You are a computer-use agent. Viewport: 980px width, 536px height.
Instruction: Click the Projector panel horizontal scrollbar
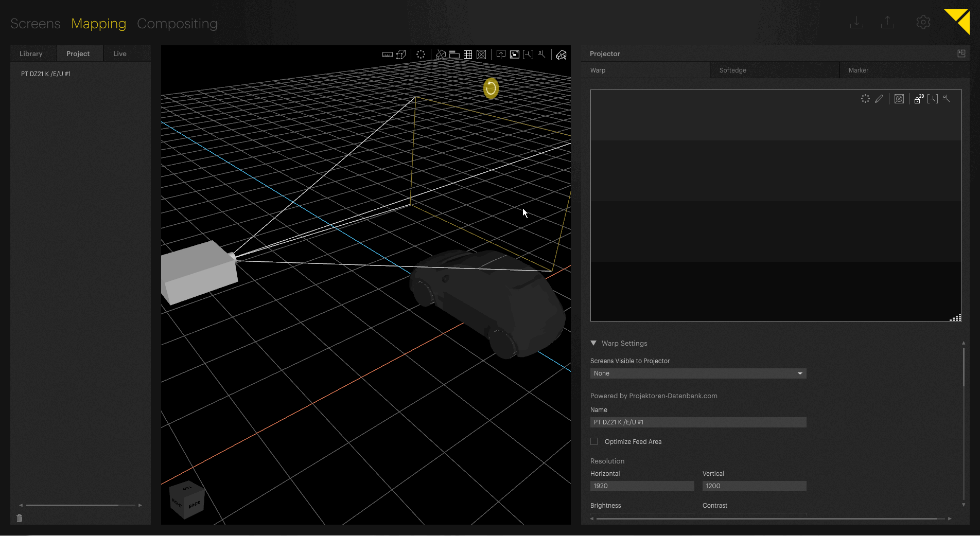(766, 519)
